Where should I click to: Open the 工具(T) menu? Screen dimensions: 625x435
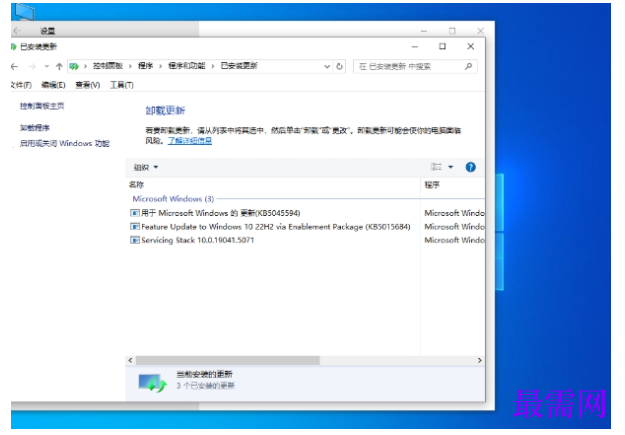click(122, 85)
